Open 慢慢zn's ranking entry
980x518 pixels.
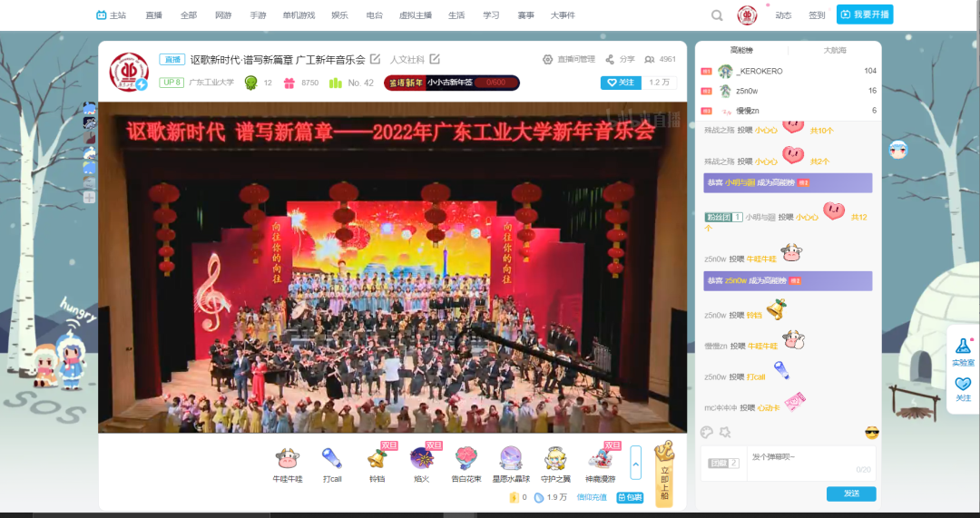[789, 111]
